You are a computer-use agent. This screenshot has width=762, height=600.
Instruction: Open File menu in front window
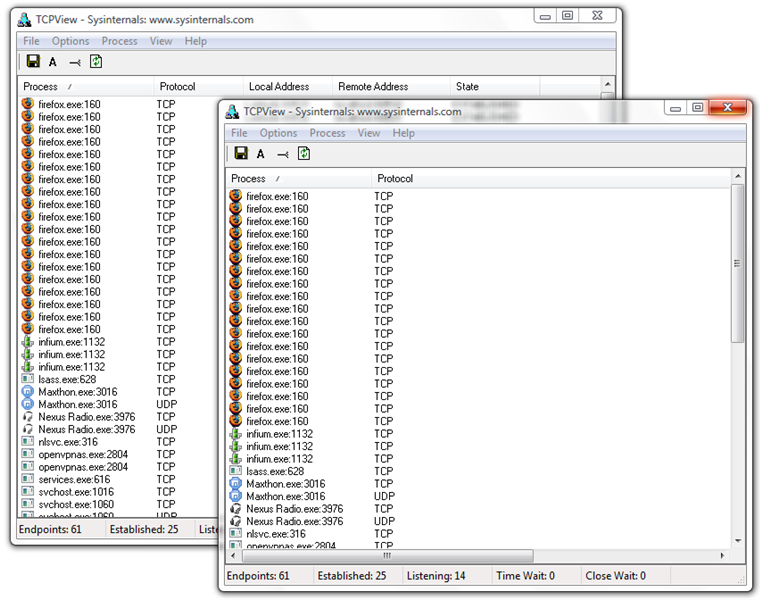[239, 133]
